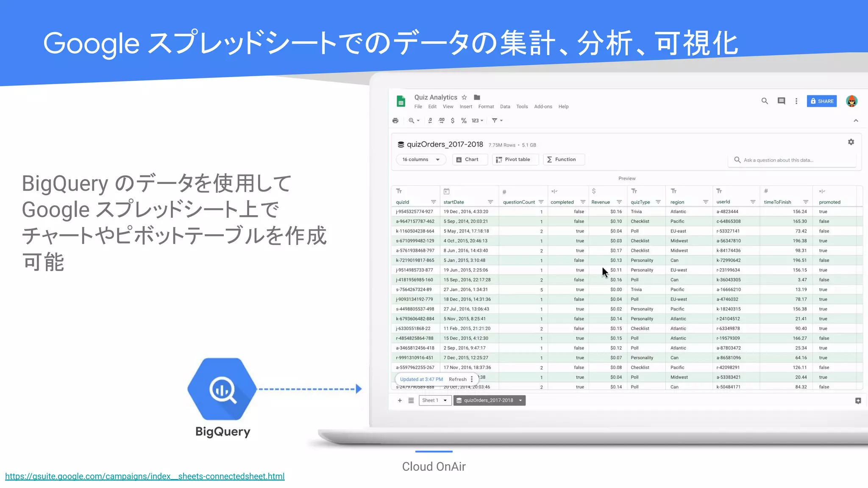Open filter for the questionCount column

(541, 202)
